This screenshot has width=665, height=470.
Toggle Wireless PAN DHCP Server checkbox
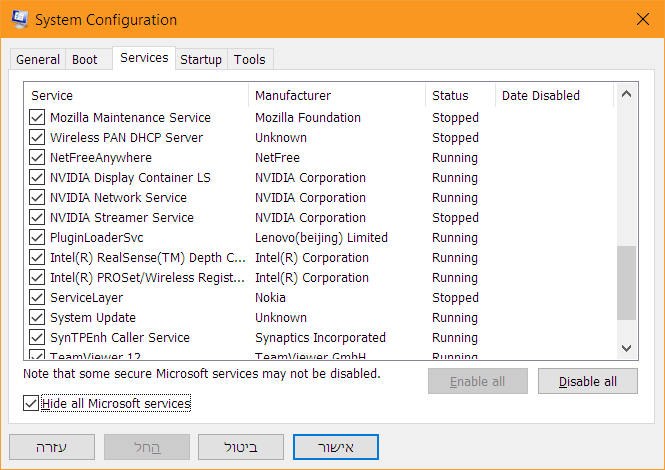click(x=37, y=137)
